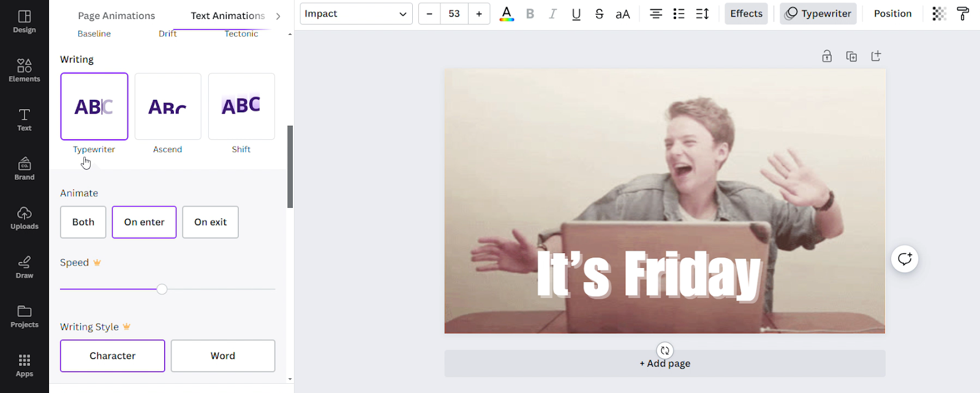This screenshot has width=980, height=393.
Task: Switch to the Text Animations tab
Action: pyautogui.click(x=228, y=16)
